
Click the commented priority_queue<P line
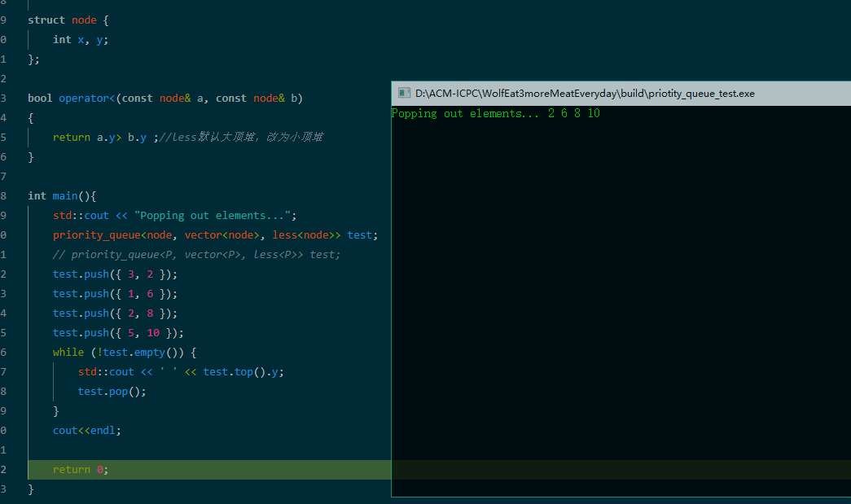point(196,254)
